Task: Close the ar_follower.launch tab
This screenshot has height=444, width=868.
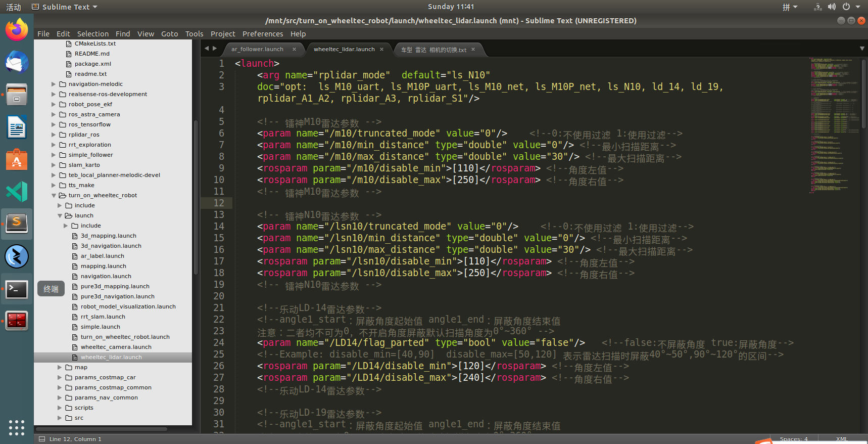Action: point(294,49)
